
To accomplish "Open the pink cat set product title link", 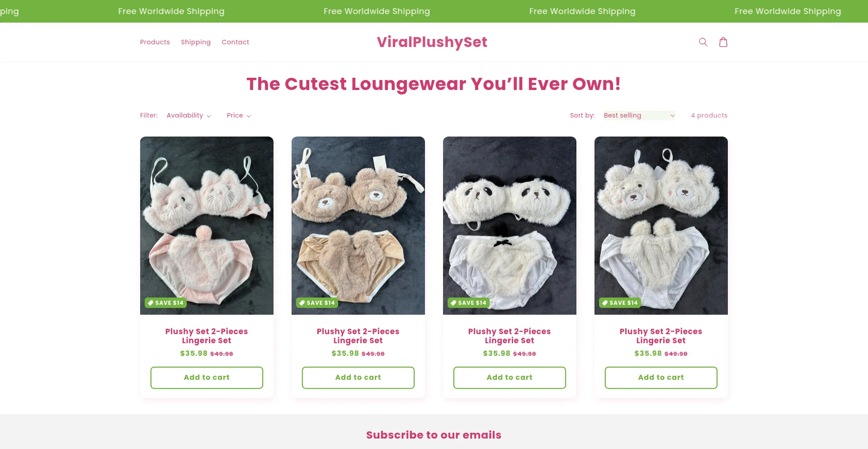I will click(x=207, y=336).
